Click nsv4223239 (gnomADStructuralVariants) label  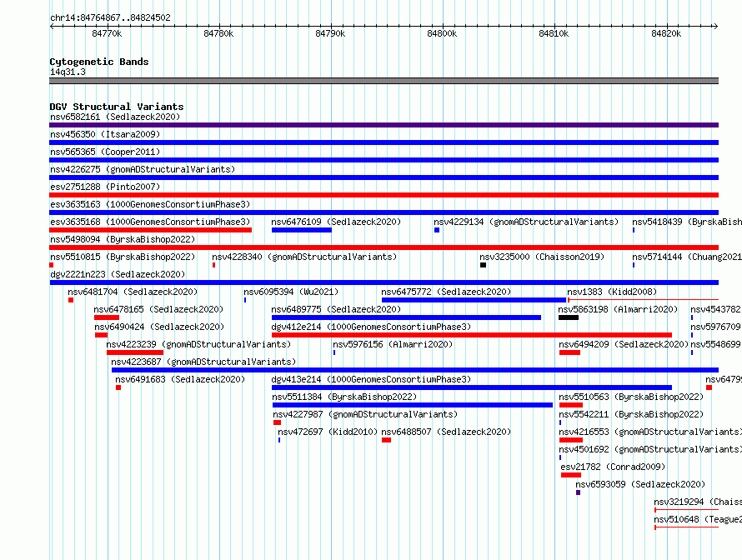pyautogui.click(x=198, y=344)
